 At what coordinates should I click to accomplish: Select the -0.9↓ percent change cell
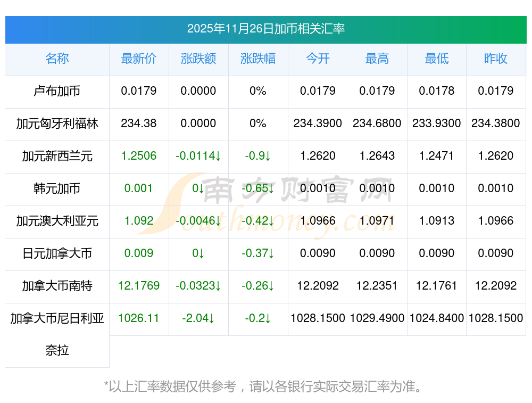tap(258, 156)
